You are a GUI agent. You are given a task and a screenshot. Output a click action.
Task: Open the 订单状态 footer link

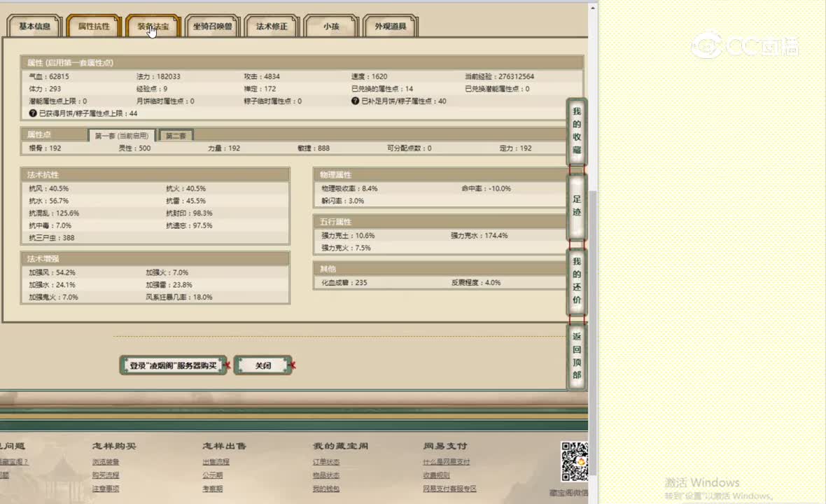[x=326, y=462]
